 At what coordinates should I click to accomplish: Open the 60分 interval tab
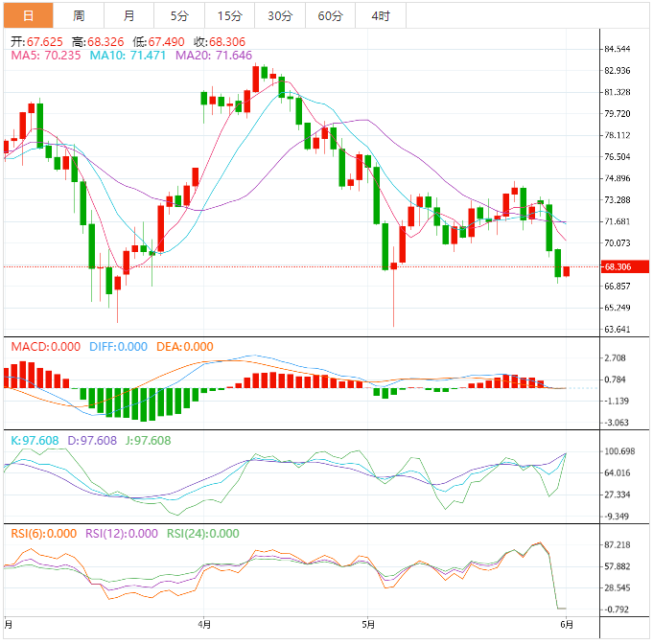(330, 16)
